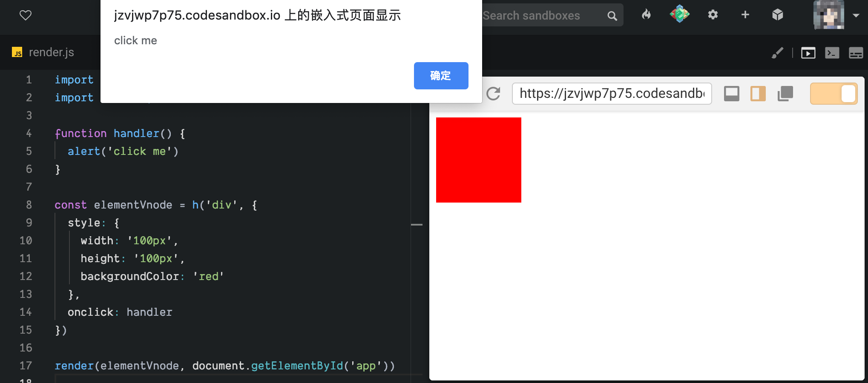The height and width of the screenshot is (383, 868).
Task: Click the paintbrush prettify icon
Action: pyautogui.click(x=777, y=53)
